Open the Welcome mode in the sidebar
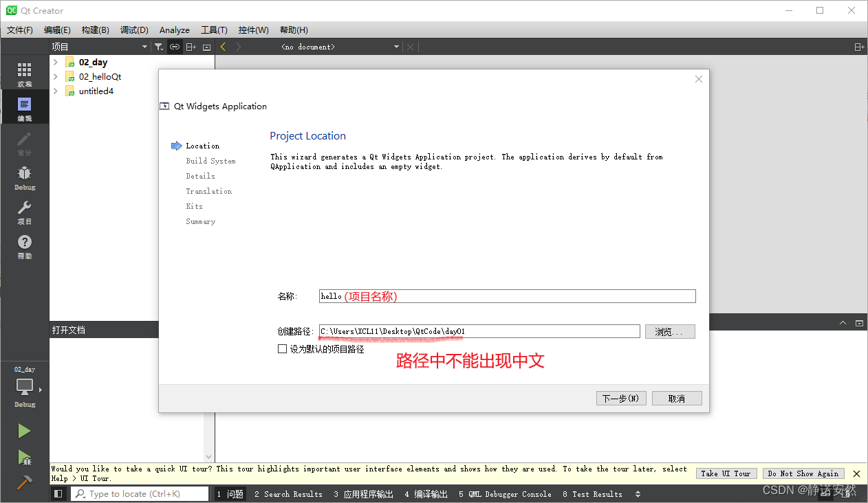The height and width of the screenshot is (503, 868). point(24,73)
